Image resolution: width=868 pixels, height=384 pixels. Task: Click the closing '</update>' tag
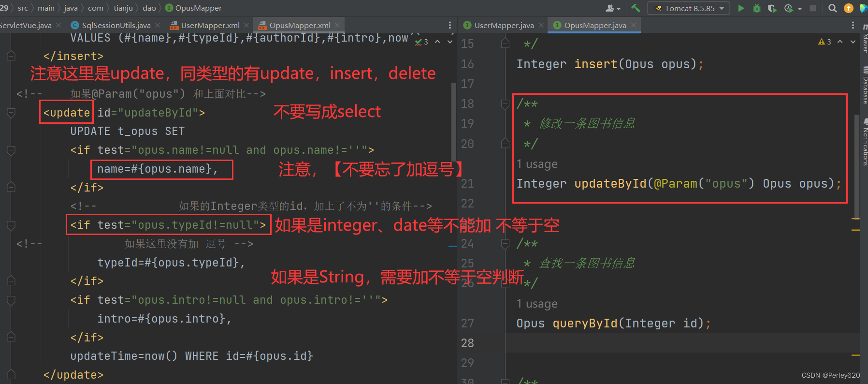tap(73, 375)
